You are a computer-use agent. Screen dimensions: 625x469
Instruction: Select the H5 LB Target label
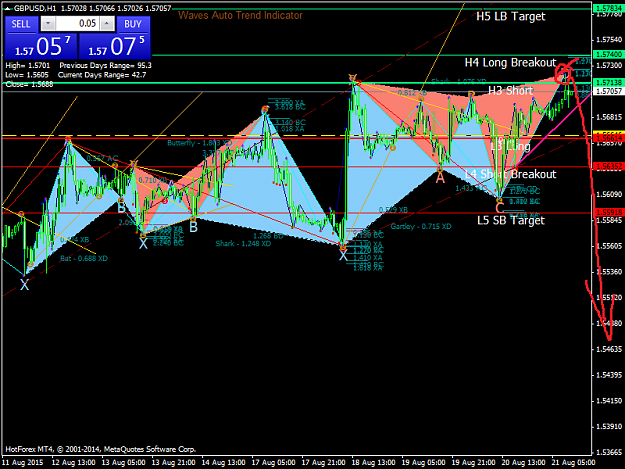tap(511, 16)
